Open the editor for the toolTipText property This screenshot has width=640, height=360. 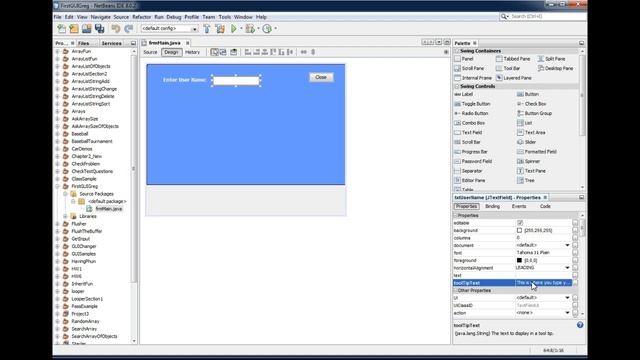(x=575, y=282)
